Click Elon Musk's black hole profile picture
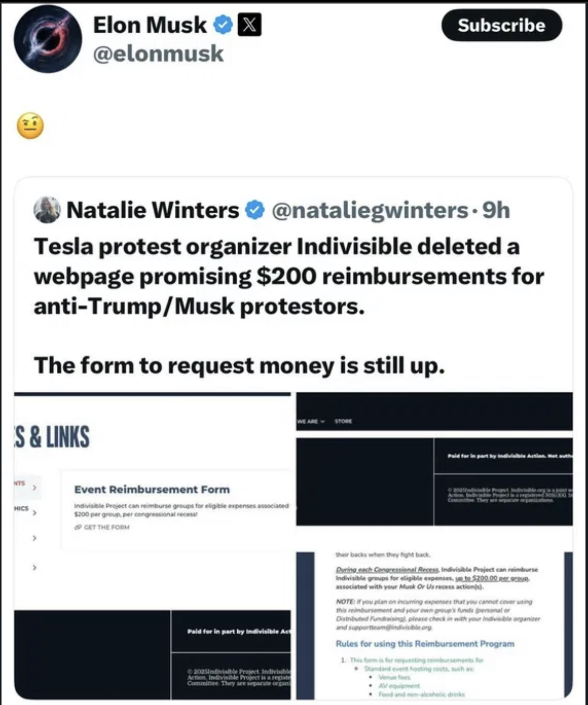 tap(48, 39)
